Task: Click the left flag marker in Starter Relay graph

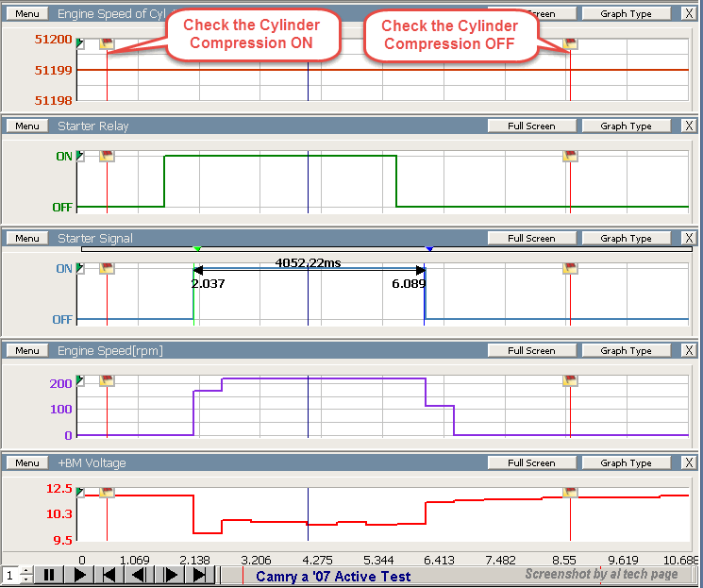Action: pos(107,157)
